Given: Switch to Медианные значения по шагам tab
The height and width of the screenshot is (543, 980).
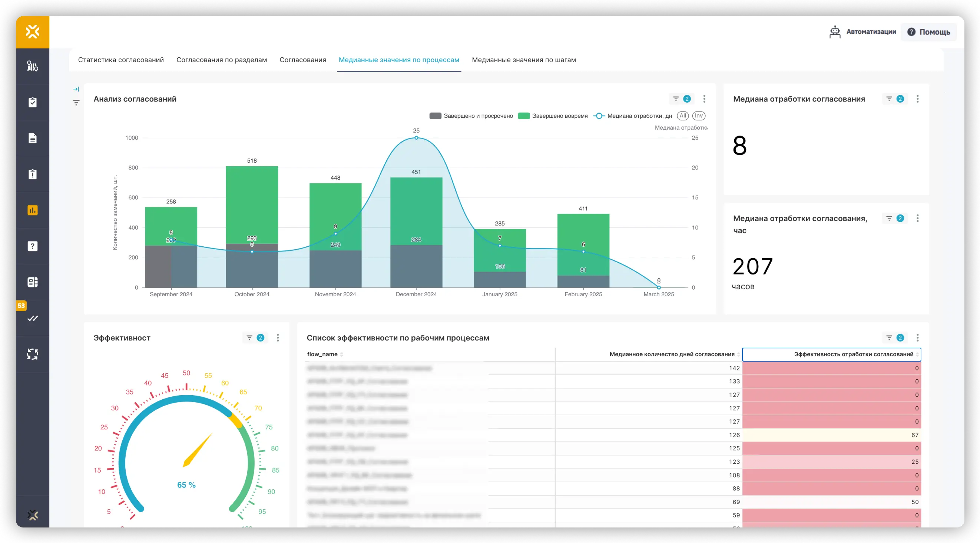Looking at the screenshot, I should pyautogui.click(x=523, y=60).
